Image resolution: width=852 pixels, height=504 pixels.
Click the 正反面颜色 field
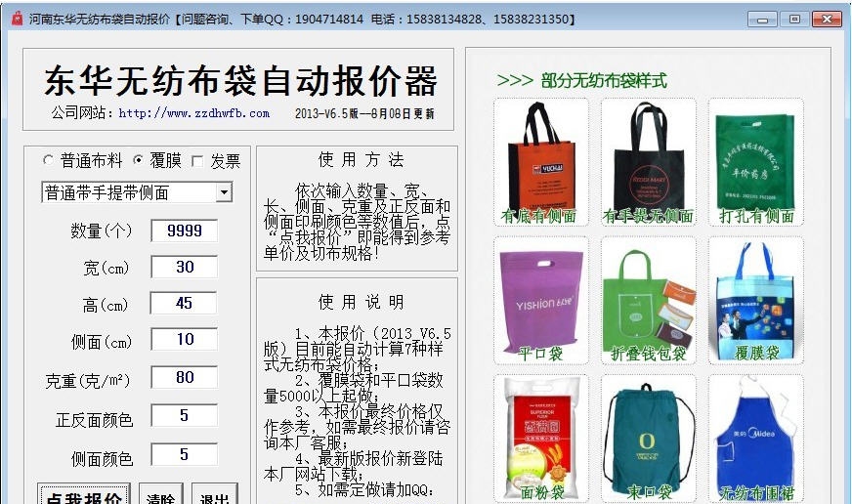pyautogui.click(x=185, y=415)
